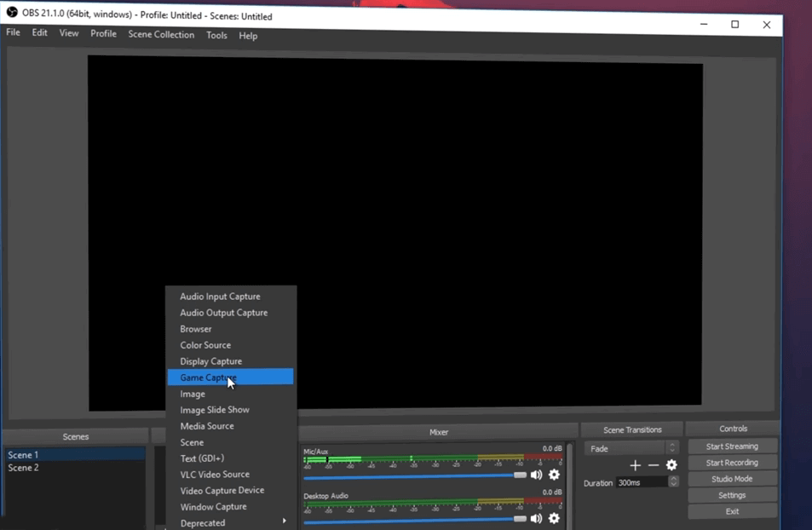Click the Duration 300ms input field
Screen dimensions: 812x530
[x=641, y=482]
